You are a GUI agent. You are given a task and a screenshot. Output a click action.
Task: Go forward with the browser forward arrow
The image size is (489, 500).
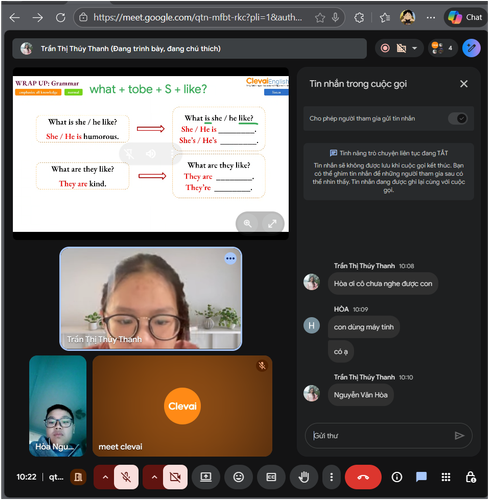[37, 17]
